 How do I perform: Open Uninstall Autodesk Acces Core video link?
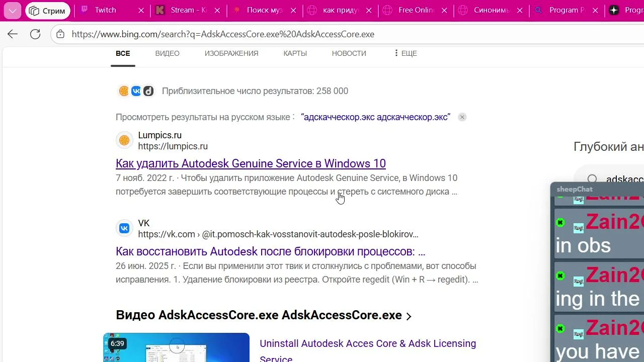[x=368, y=351]
